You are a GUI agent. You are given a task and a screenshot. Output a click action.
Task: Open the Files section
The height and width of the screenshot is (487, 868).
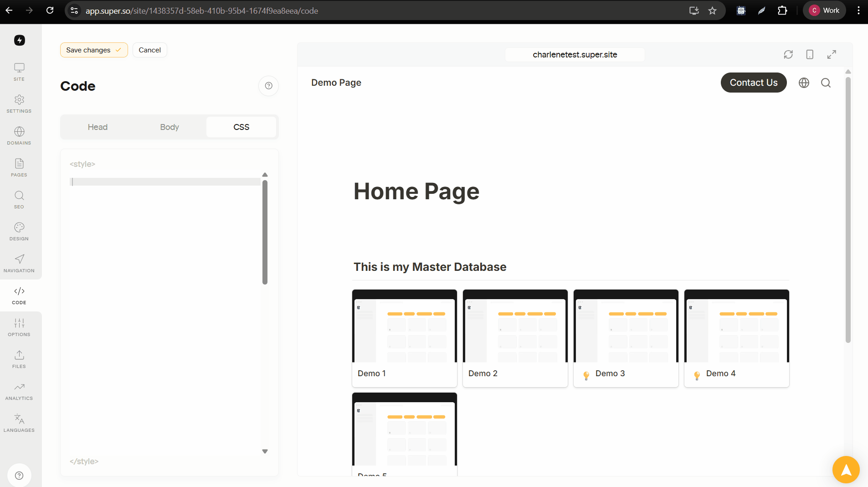point(19,359)
